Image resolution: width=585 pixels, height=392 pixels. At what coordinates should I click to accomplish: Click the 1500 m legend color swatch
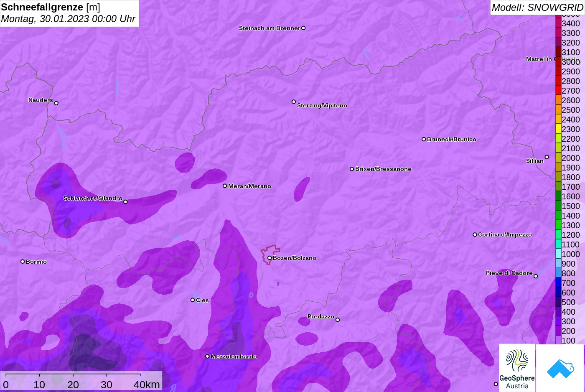pos(558,206)
